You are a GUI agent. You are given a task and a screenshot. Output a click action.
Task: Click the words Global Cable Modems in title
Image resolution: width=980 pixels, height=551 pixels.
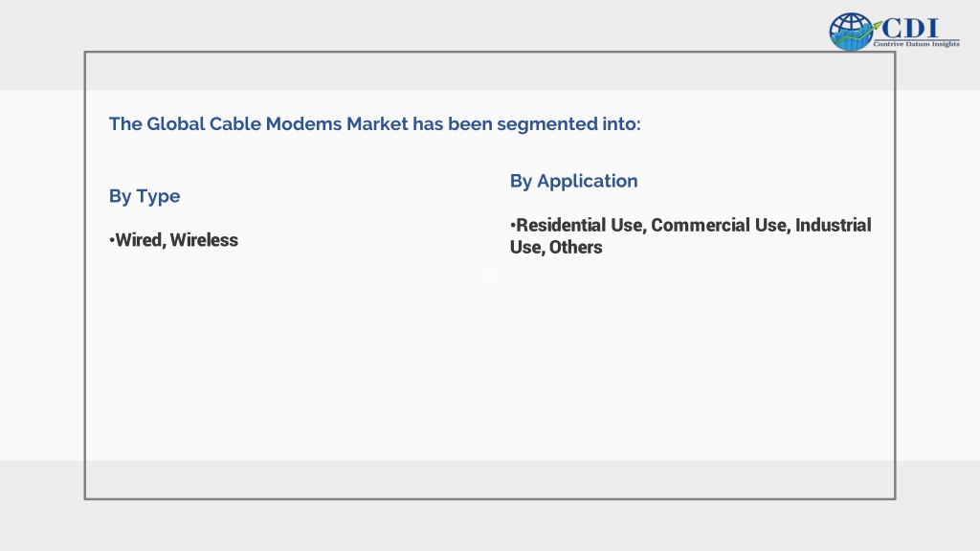click(x=244, y=123)
